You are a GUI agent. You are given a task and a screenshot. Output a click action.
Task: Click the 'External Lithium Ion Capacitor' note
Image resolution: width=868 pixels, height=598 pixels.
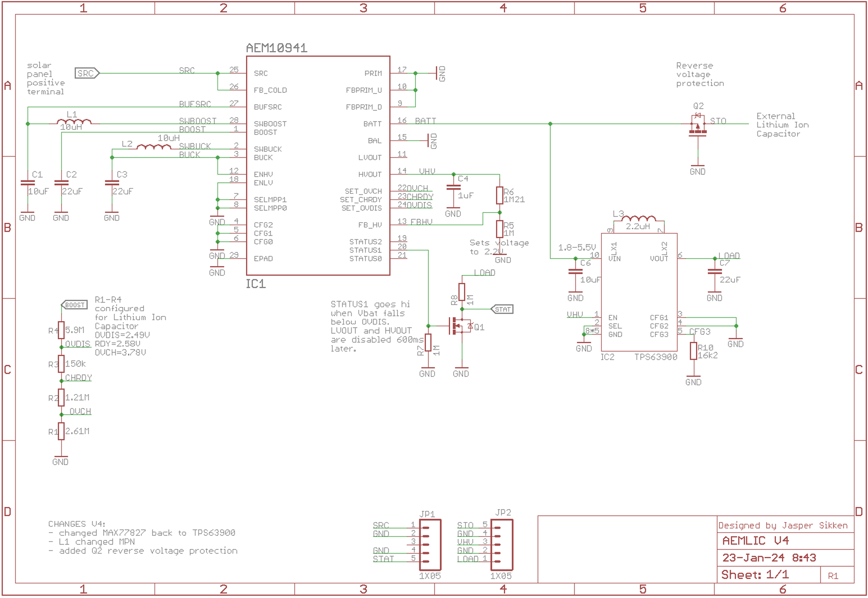pyautogui.click(x=782, y=125)
